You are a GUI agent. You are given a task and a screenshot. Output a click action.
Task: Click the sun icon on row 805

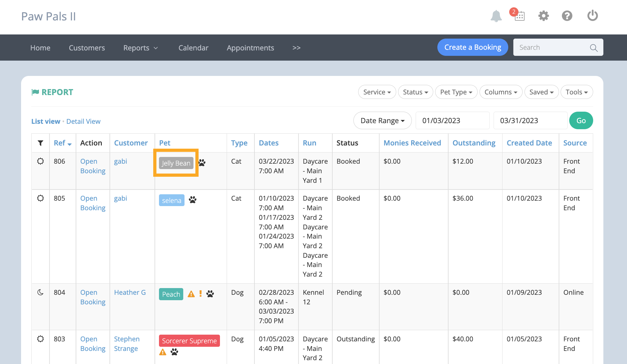click(x=41, y=198)
